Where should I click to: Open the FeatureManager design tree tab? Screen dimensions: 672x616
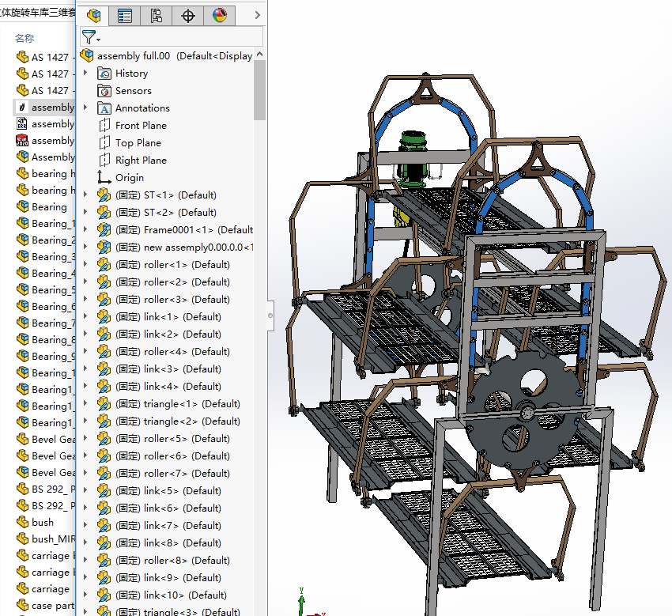(94, 15)
